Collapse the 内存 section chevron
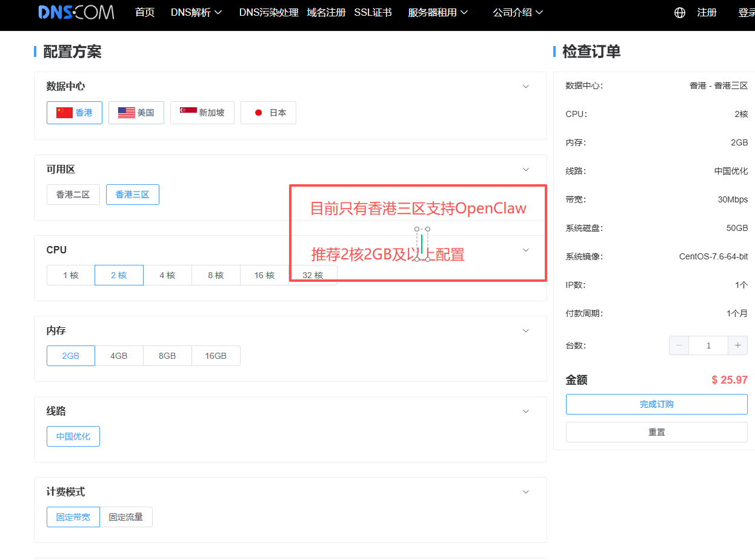 [x=526, y=331]
